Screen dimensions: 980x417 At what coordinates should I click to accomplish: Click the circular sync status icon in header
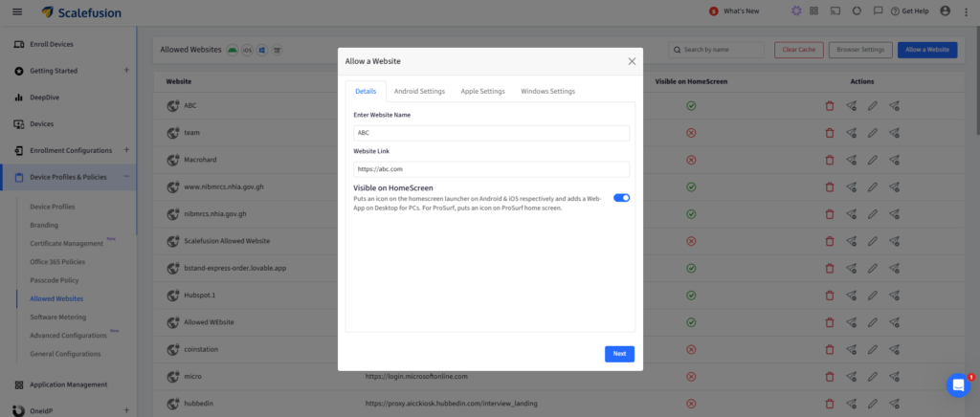point(857,11)
